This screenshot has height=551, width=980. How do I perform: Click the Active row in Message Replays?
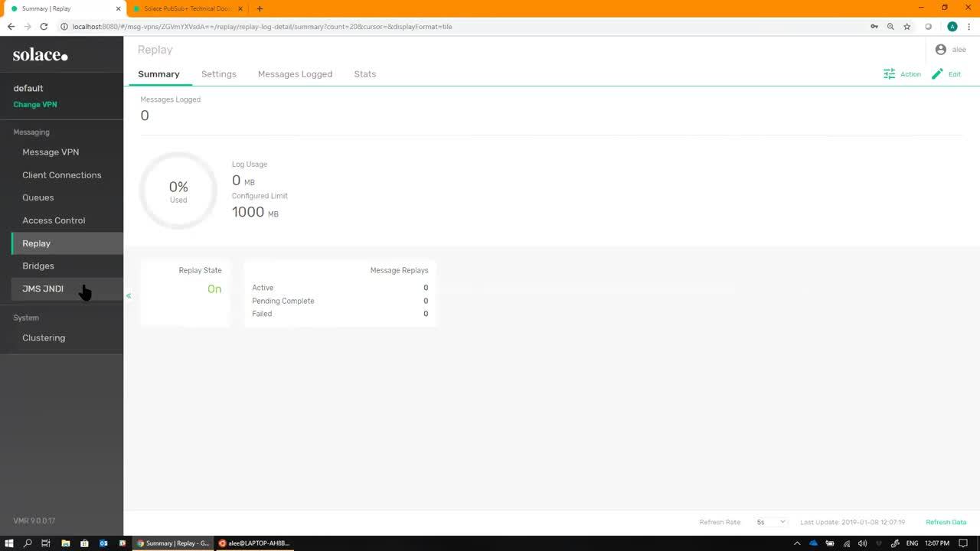coord(340,288)
